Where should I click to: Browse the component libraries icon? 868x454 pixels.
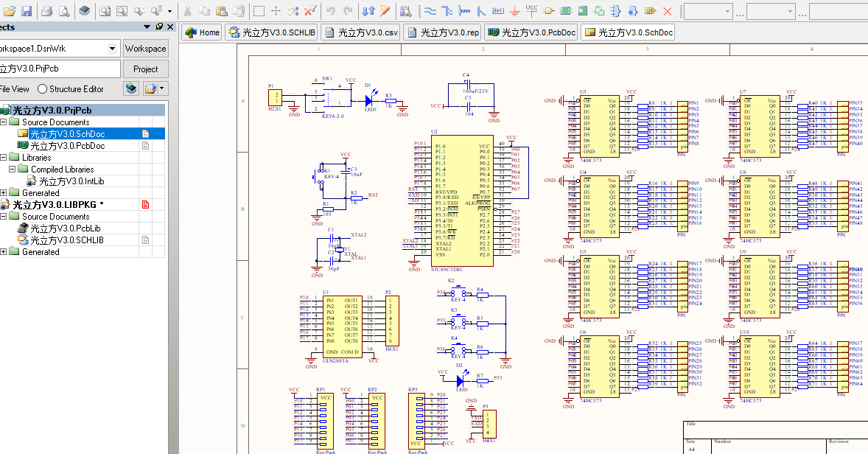[405, 10]
